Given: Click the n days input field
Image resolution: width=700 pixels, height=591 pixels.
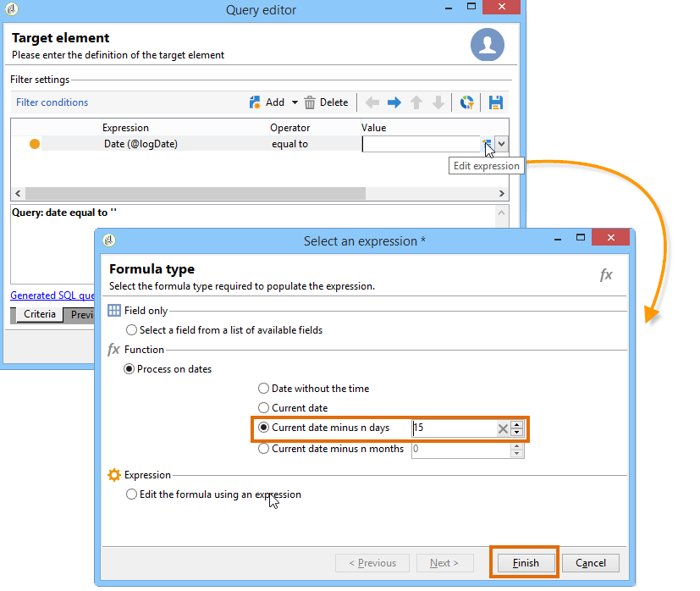Looking at the screenshot, I should pos(454,428).
